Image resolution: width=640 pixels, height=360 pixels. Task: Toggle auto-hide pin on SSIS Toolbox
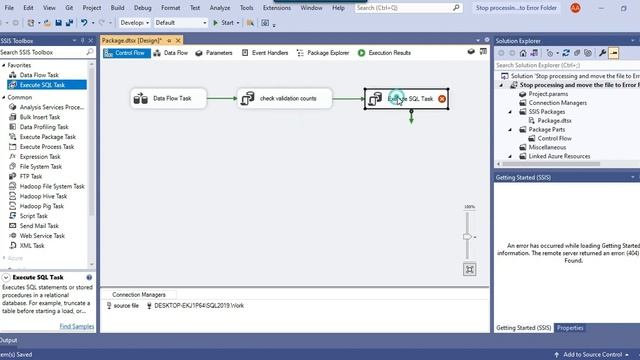click(82, 40)
